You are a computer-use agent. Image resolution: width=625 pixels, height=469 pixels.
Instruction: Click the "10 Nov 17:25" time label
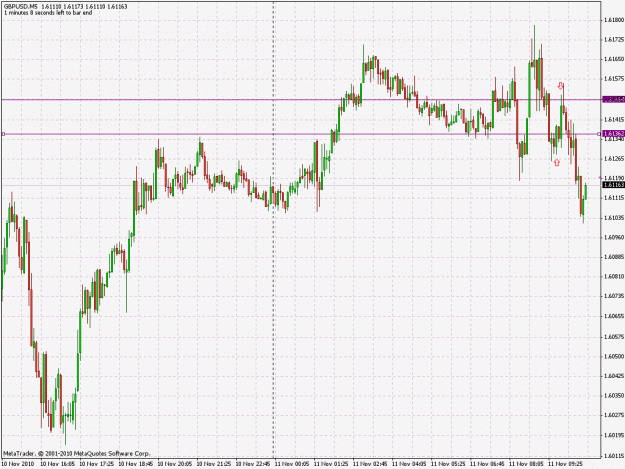coord(97,464)
